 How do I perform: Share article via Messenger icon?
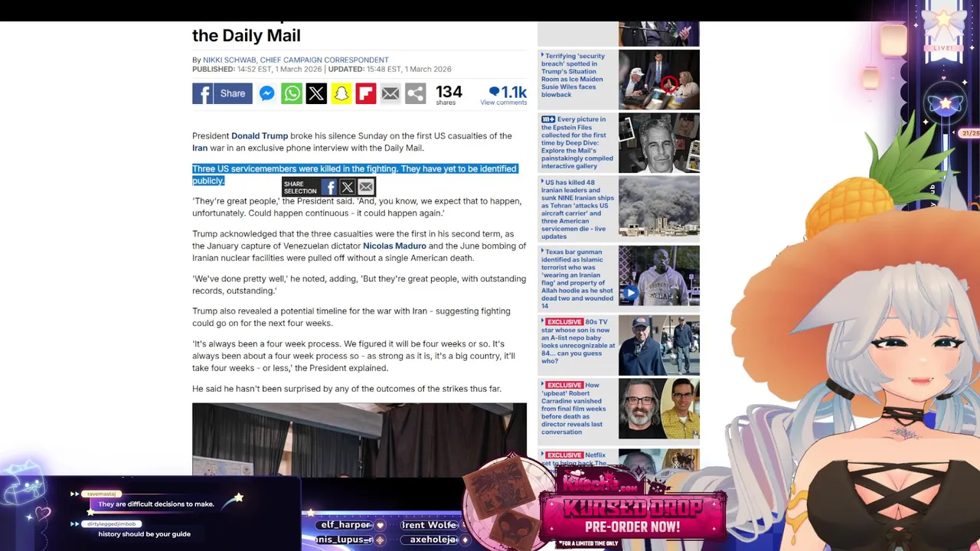[266, 93]
